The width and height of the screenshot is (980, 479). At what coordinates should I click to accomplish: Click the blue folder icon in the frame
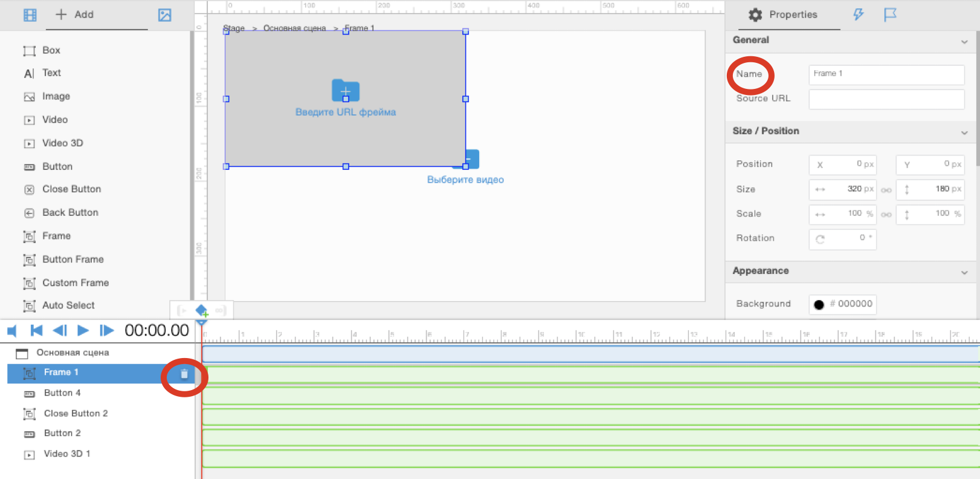[346, 91]
